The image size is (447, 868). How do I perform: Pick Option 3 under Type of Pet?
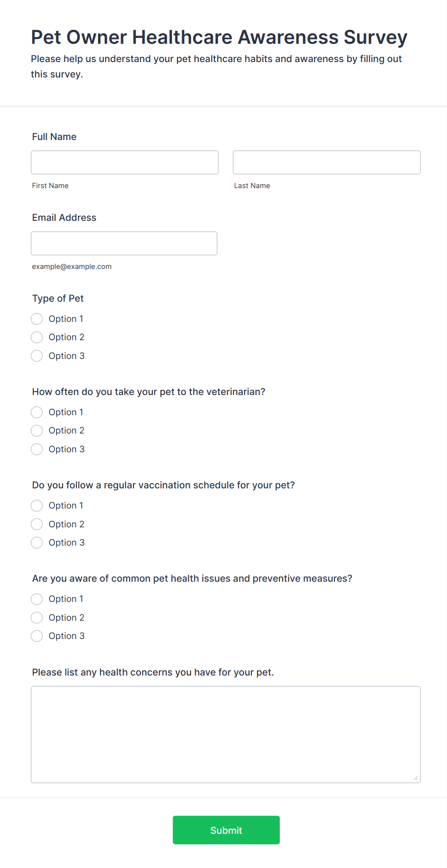pos(37,356)
